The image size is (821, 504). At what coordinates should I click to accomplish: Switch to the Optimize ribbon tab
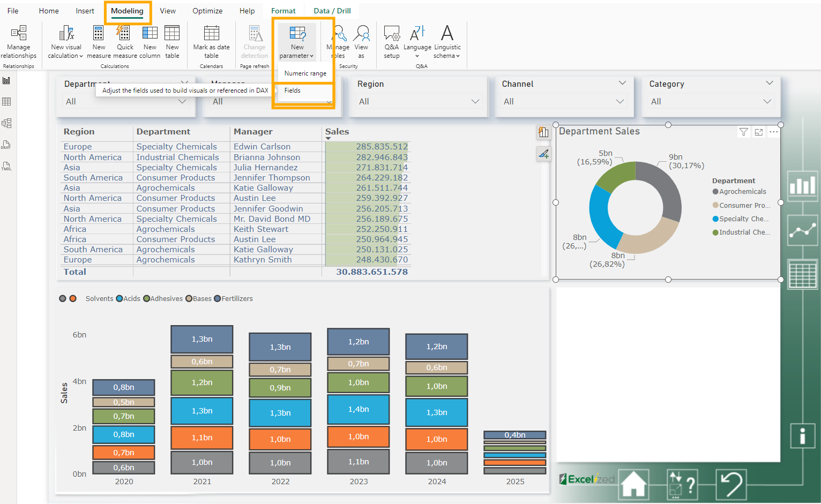point(207,11)
